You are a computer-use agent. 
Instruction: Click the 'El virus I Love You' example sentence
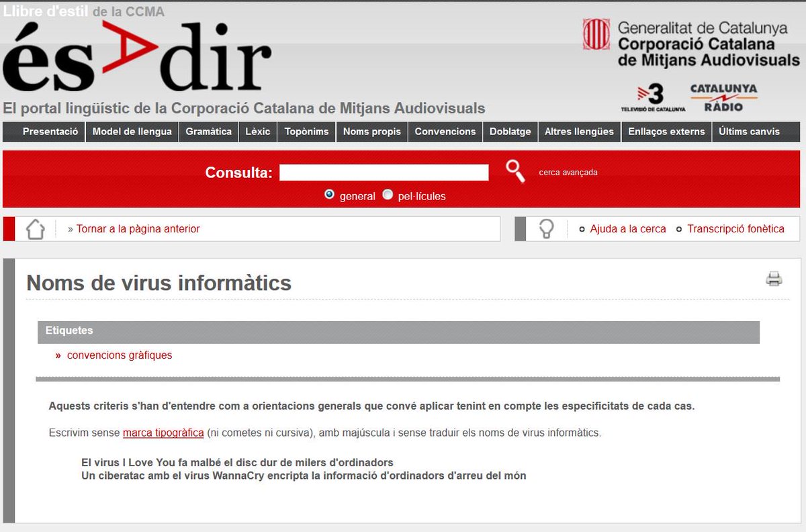coord(237,463)
